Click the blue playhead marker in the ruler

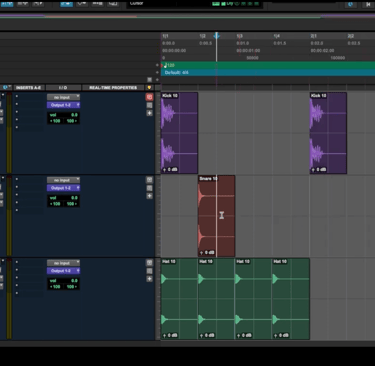click(217, 35)
